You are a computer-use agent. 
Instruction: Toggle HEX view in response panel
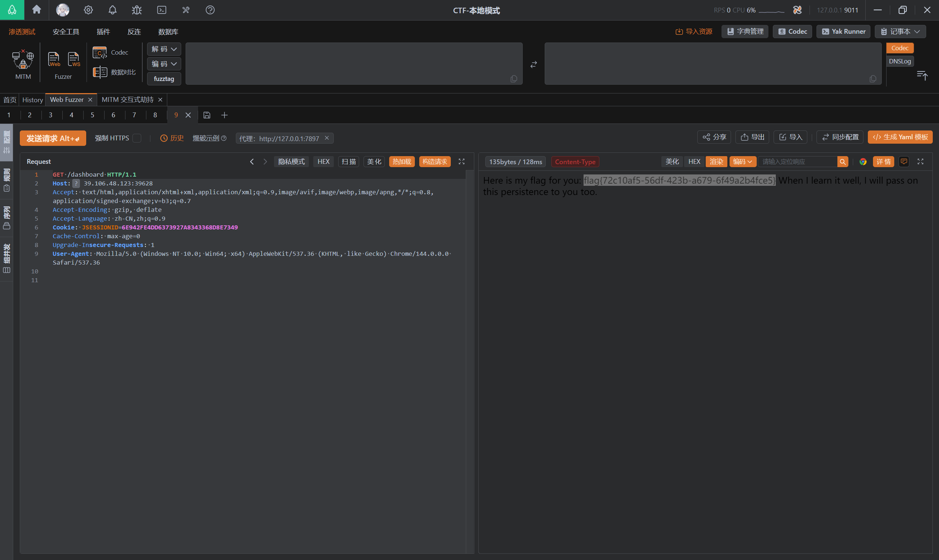tap(694, 162)
